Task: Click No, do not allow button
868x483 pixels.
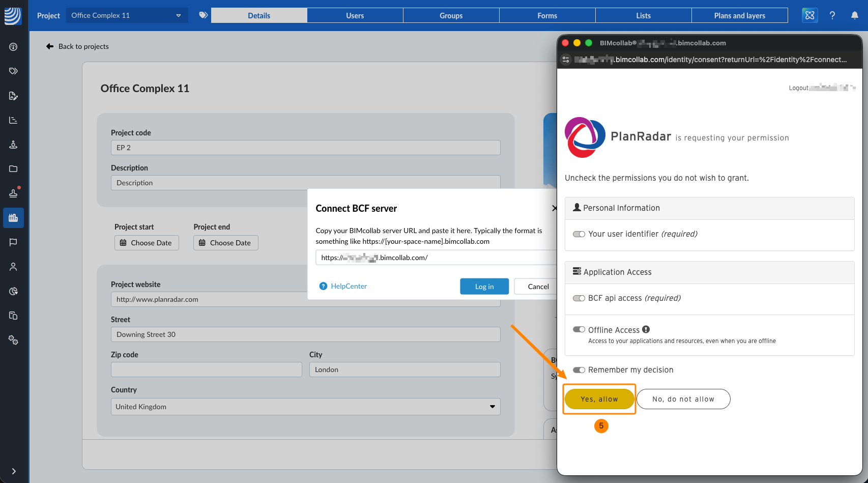Action: [x=683, y=399]
